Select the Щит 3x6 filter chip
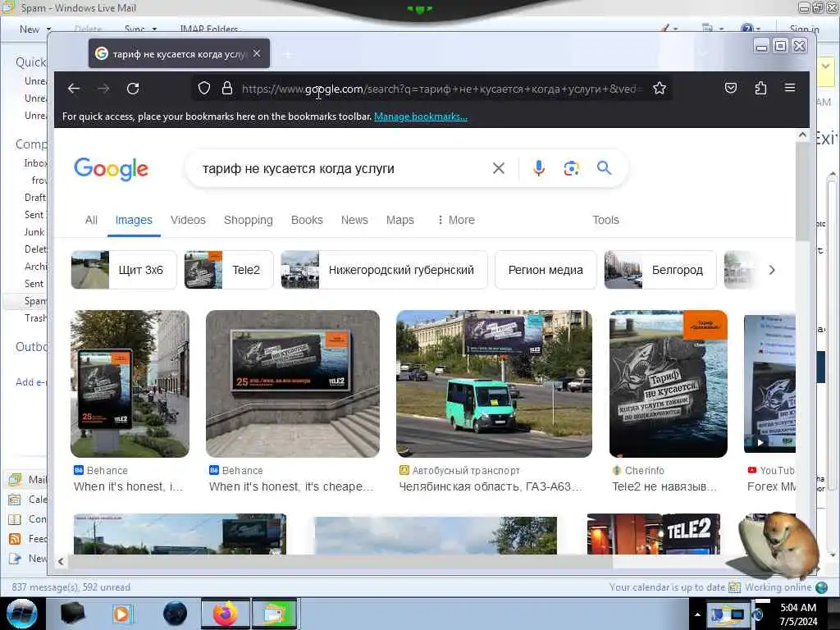The width and height of the screenshot is (840, 630). tap(124, 270)
